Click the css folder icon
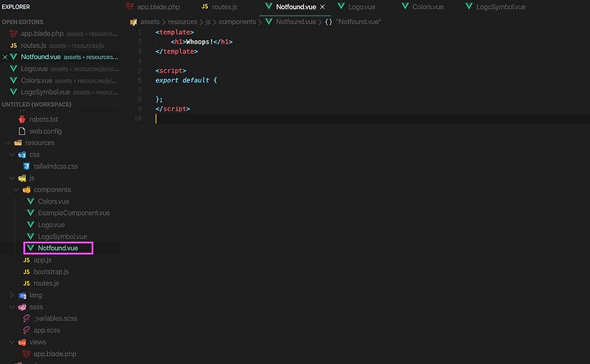The width and height of the screenshot is (590, 364). coord(22,155)
